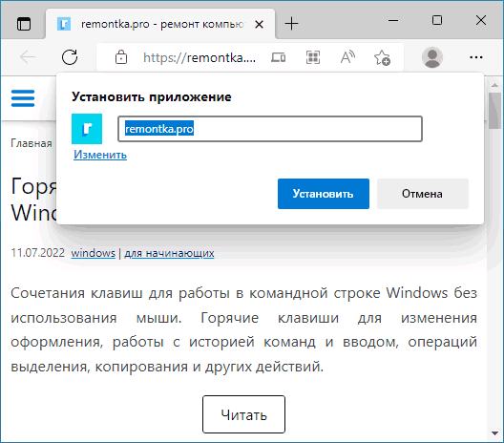Go to the Главная breadcrumb
This screenshot has width=504, height=443.
(31, 143)
